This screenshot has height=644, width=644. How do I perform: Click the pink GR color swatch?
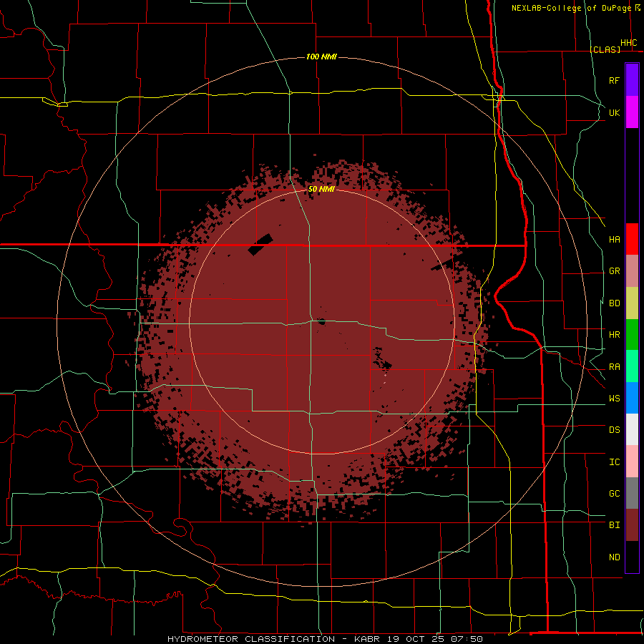pyautogui.click(x=632, y=271)
